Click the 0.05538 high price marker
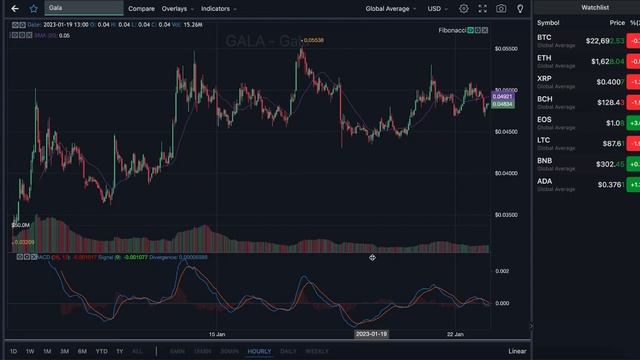The width and height of the screenshot is (640, 360). click(x=313, y=40)
